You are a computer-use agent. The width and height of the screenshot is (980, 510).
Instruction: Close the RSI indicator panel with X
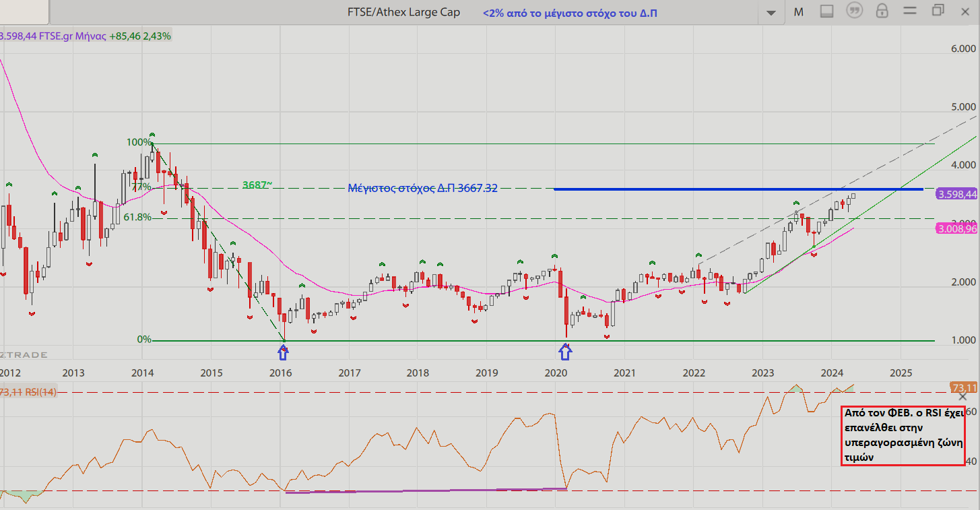(x=962, y=397)
